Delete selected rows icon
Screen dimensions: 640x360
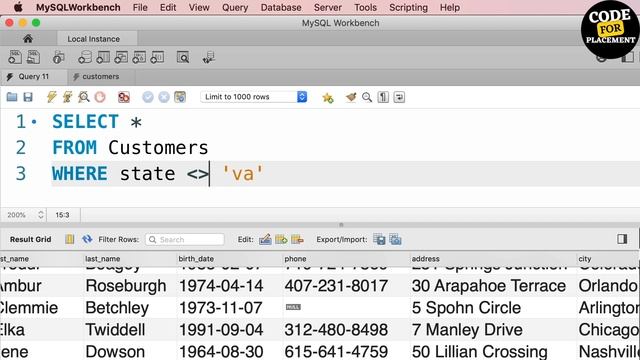click(x=298, y=239)
